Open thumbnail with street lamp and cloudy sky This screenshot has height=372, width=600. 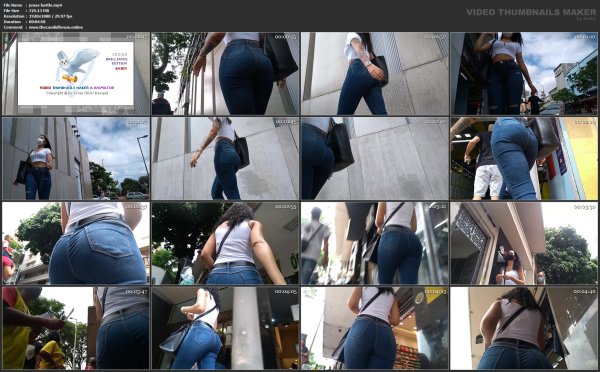[x=76, y=158]
